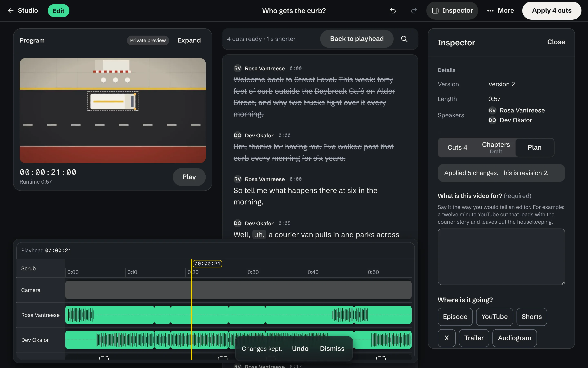The width and height of the screenshot is (588, 368).
Task: Click the video preview thumbnail
Action: pos(112,110)
